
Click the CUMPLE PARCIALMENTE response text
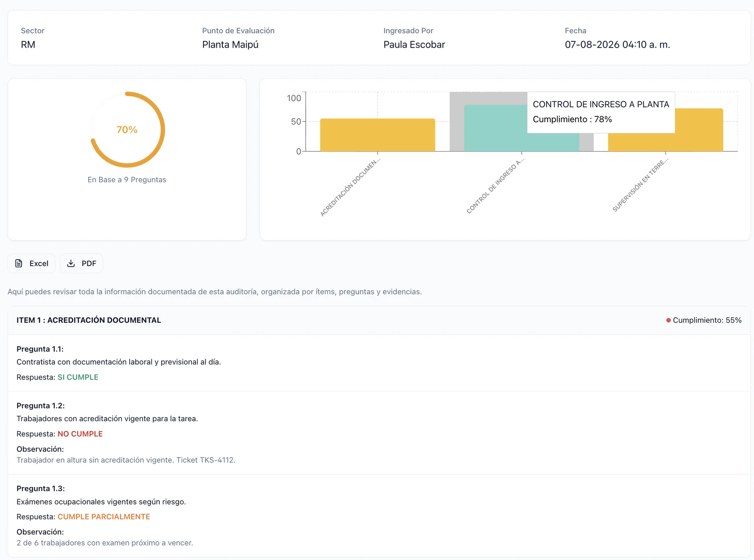pos(104,517)
